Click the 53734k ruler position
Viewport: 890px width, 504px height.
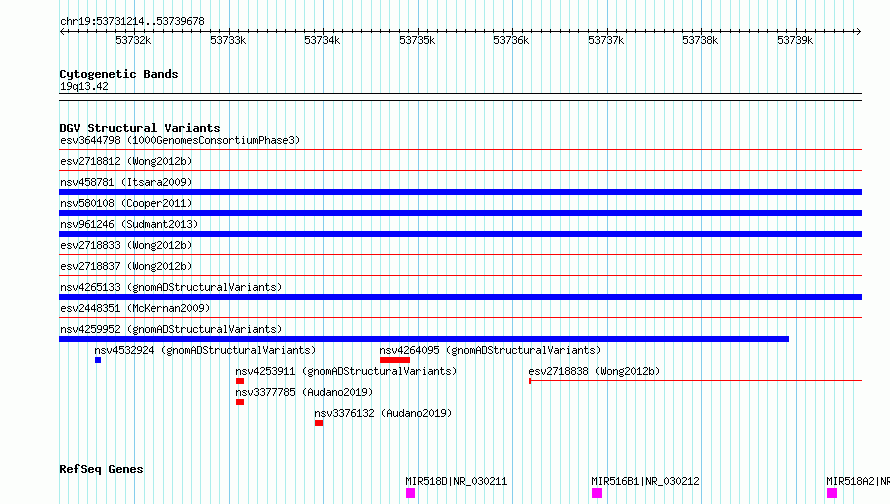coord(322,40)
